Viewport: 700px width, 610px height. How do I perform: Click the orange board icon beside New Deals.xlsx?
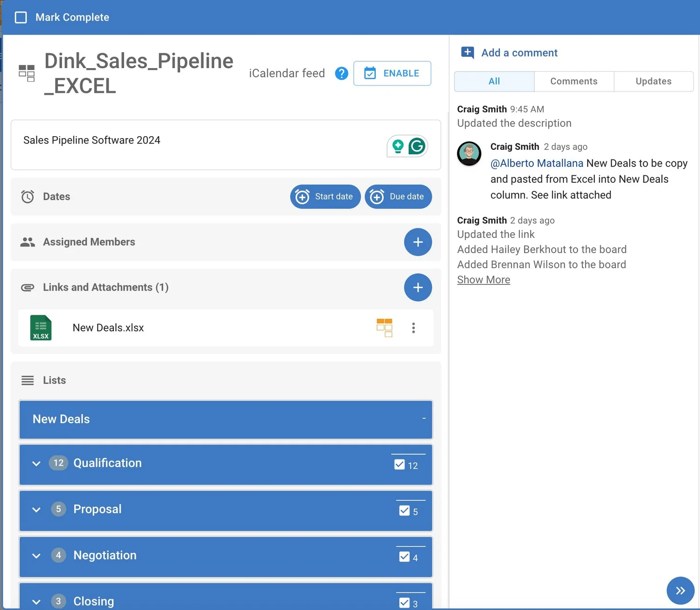coord(385,328)
